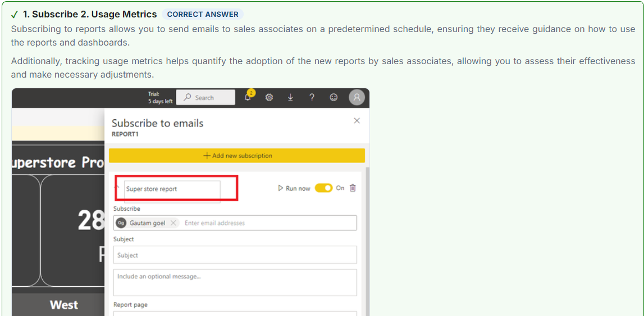Viewport: 644px width, 316px height.
Task: Click the Subscribe to emails heading
Action: (157, 123)
